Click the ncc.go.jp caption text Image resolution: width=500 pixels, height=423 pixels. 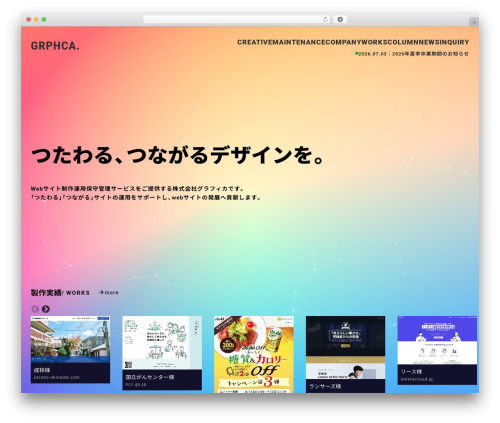tap(136, 384)
